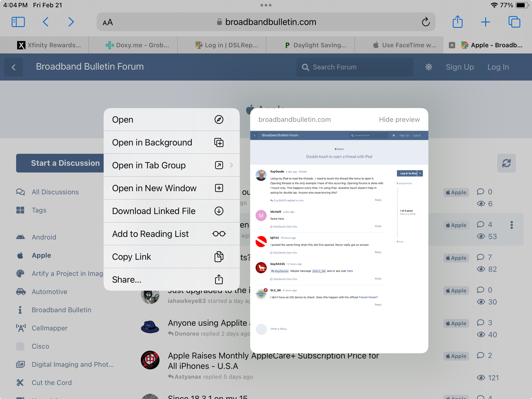Tap the Safari address bar
This screenshot has height=399, width=532.
(x=266, y=22)
